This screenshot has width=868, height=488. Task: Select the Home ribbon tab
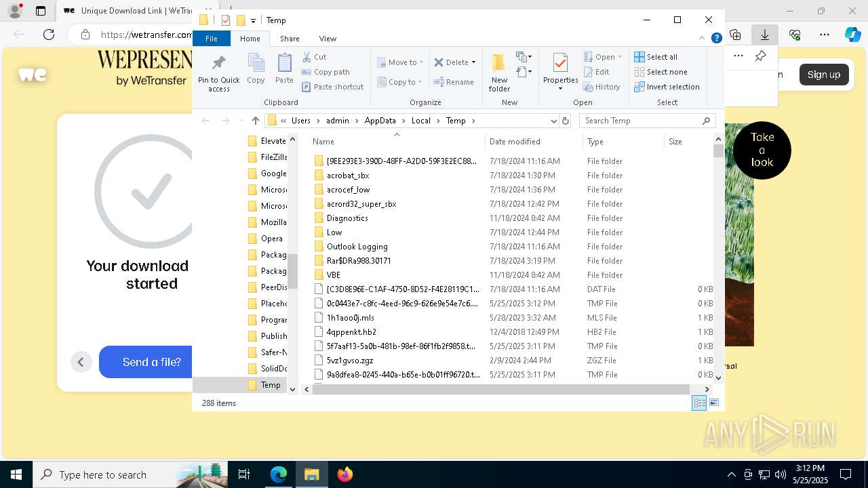[250, 39]
